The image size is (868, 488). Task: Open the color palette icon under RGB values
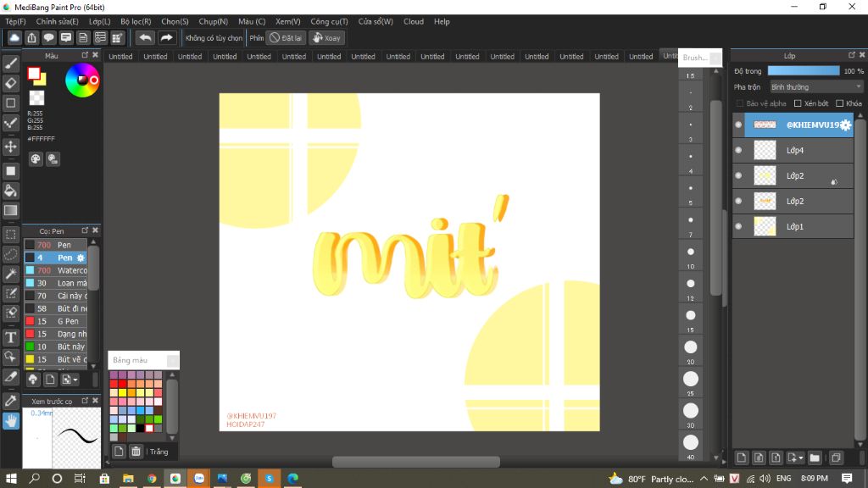[x=36, y=159]
